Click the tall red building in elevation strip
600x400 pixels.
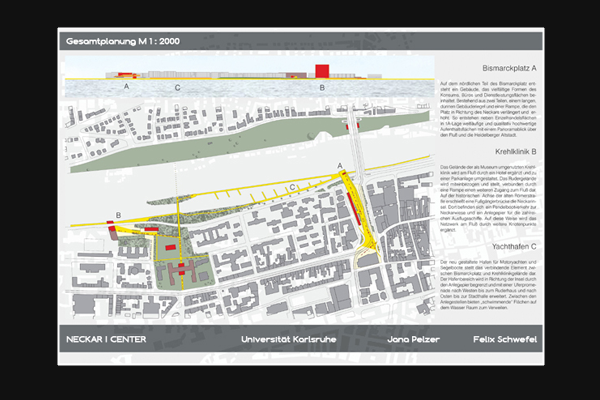click(x=323, y=69)
